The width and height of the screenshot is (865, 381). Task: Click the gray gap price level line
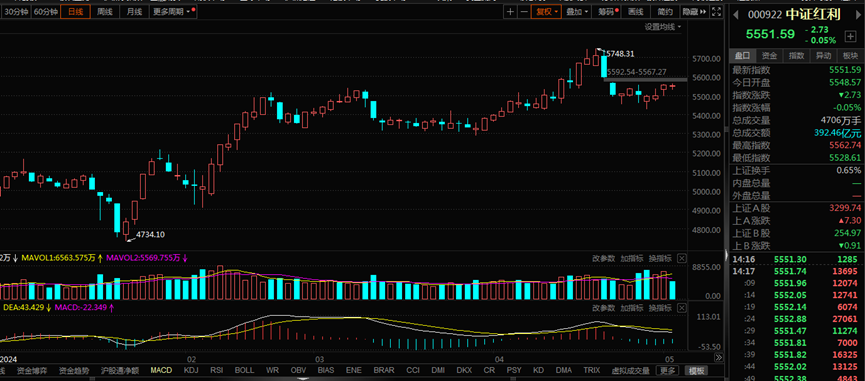click(645, 80)
